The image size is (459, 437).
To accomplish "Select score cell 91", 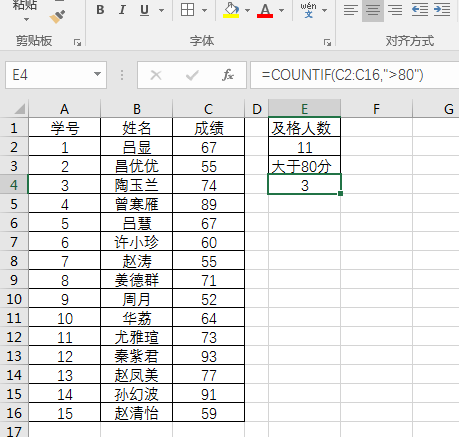I will (x=209, y=394).
